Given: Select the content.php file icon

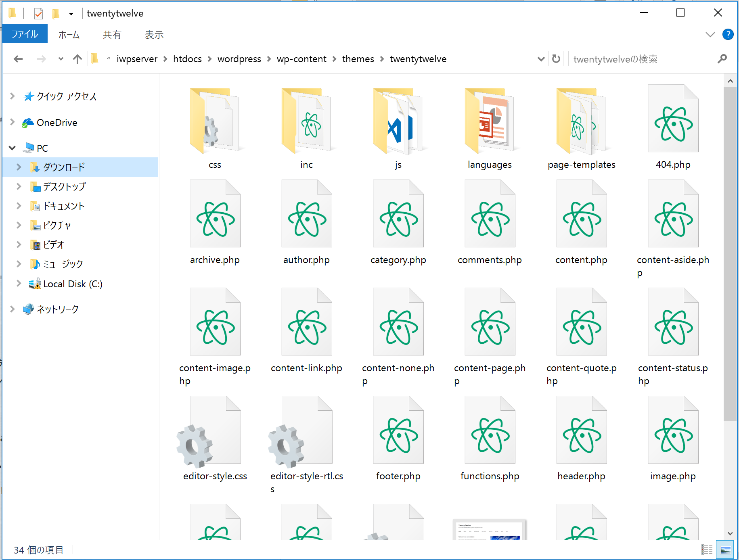Looking at the screenshot, I should pyautogui.click(x=581, y=213).
